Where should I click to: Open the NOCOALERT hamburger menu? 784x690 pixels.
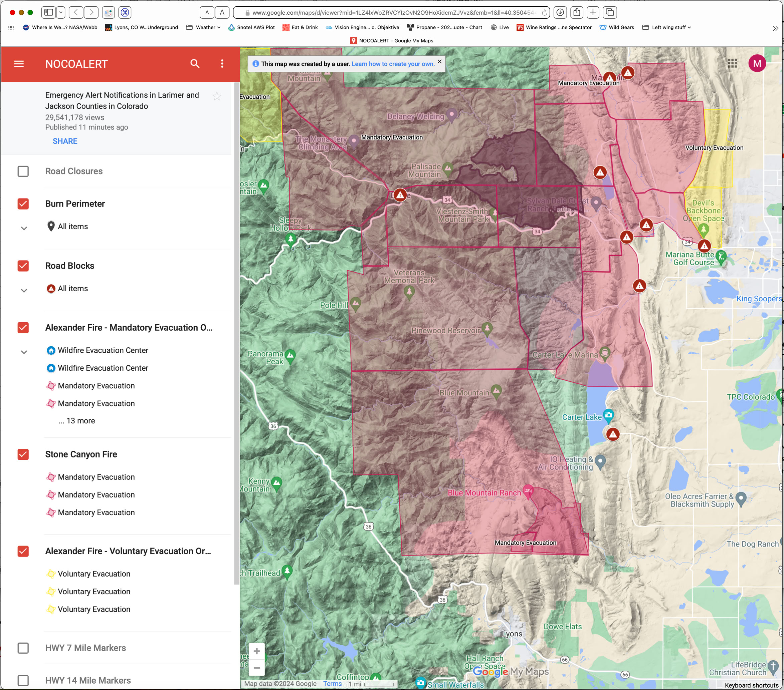tap(19, 64)
